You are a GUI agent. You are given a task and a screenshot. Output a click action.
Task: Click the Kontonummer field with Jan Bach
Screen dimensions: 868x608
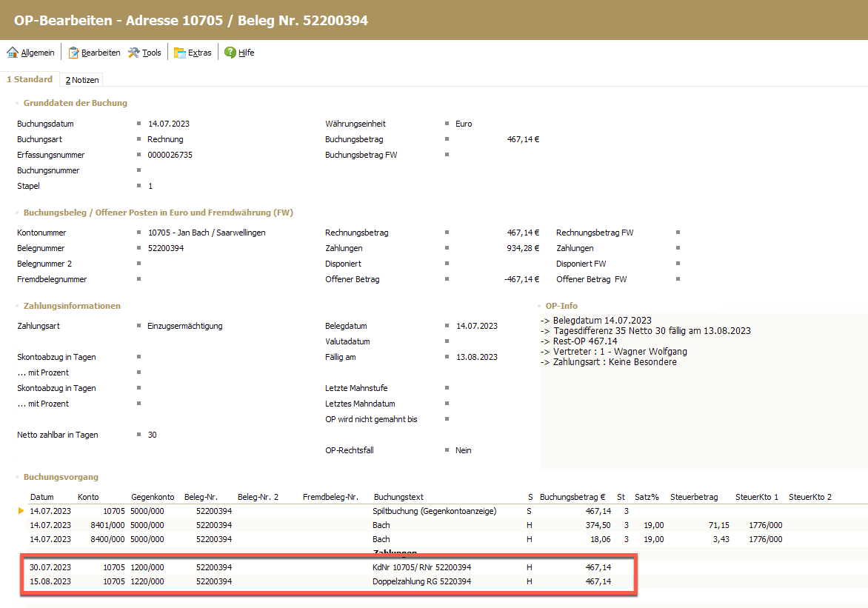click(206, 233)
